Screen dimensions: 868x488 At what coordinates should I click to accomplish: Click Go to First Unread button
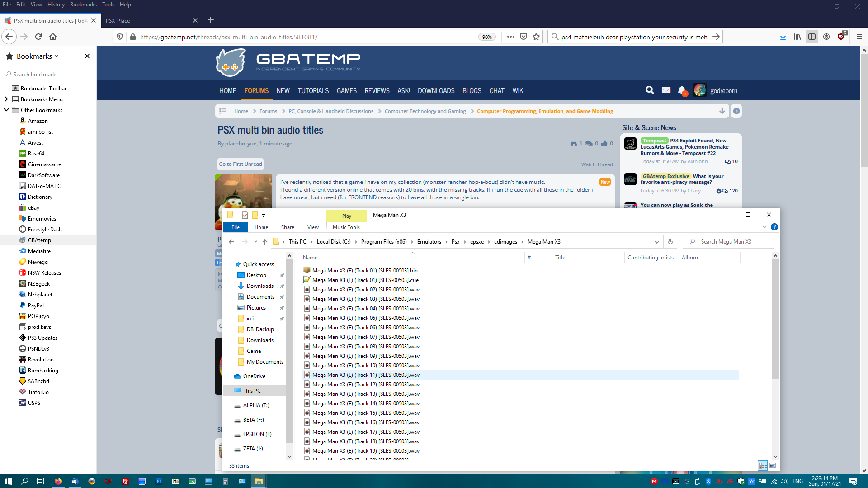tap(241, 164)
